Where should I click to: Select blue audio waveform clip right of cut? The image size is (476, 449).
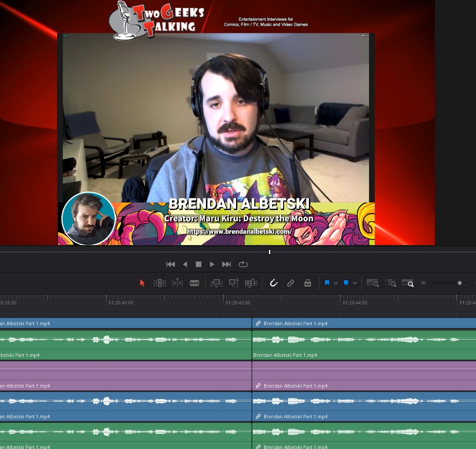[364, 407]
